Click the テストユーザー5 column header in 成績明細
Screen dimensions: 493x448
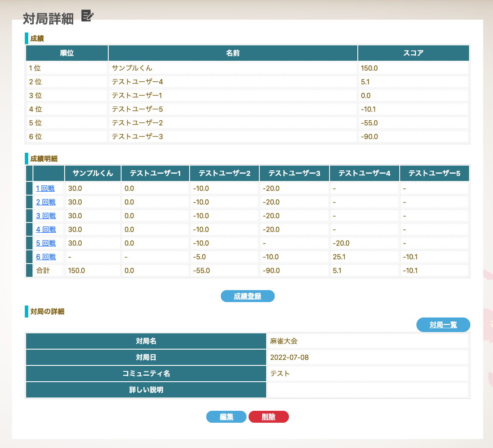point(434,173)
